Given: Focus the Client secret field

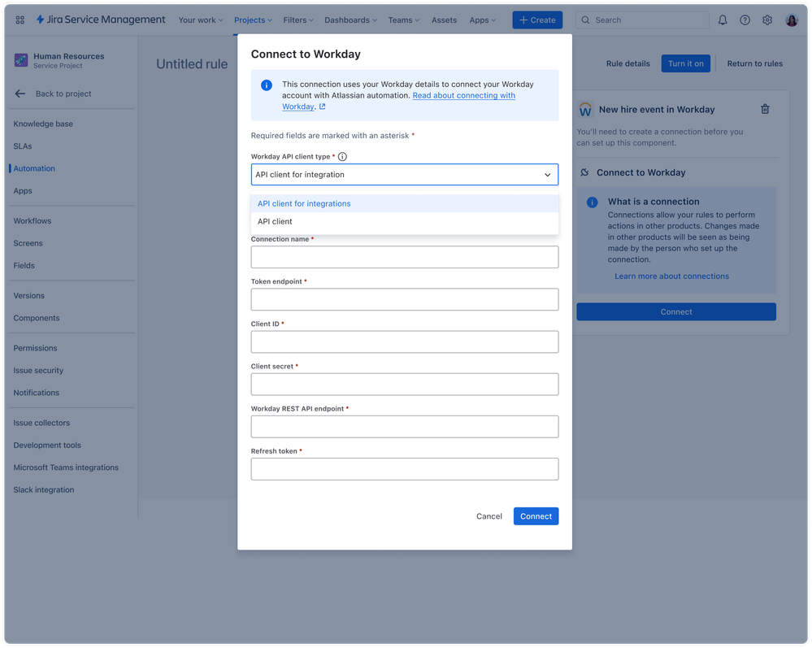Looking at the screenshot, I should point(405,385).
